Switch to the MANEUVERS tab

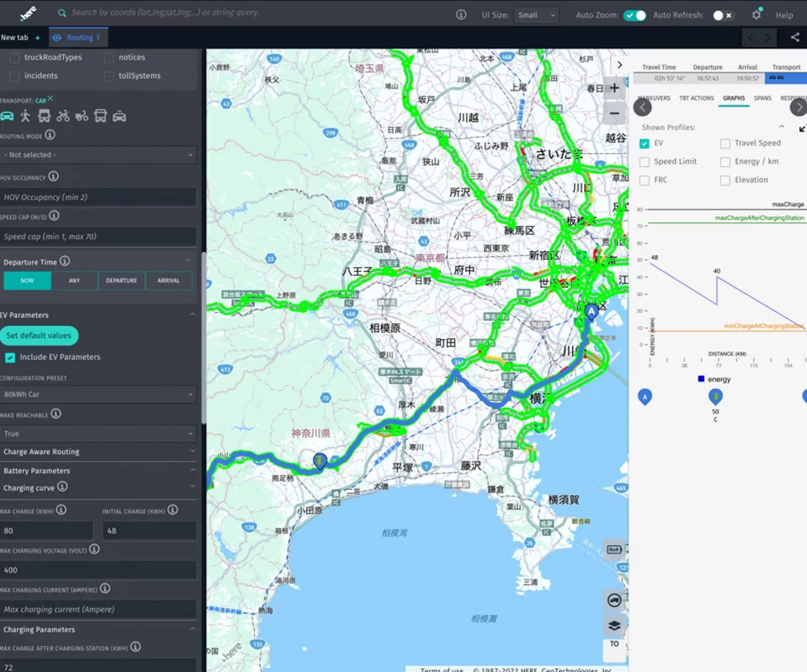652,98
